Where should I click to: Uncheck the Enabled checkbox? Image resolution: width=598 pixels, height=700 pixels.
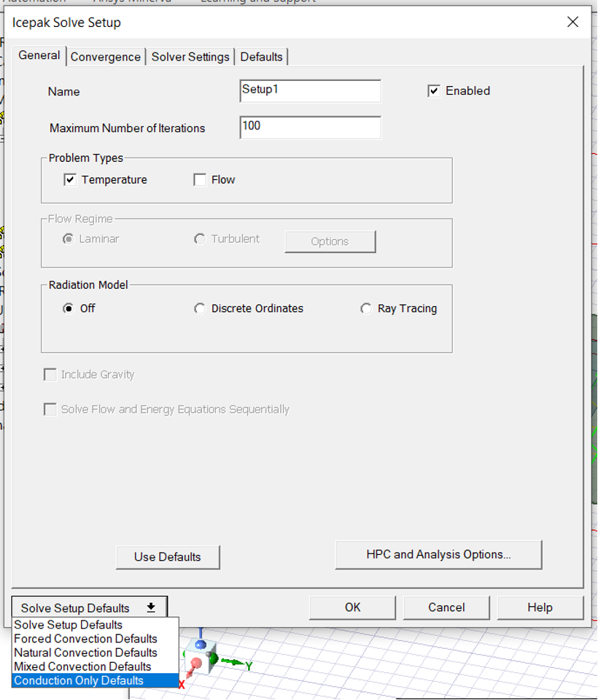coord(434,91)
